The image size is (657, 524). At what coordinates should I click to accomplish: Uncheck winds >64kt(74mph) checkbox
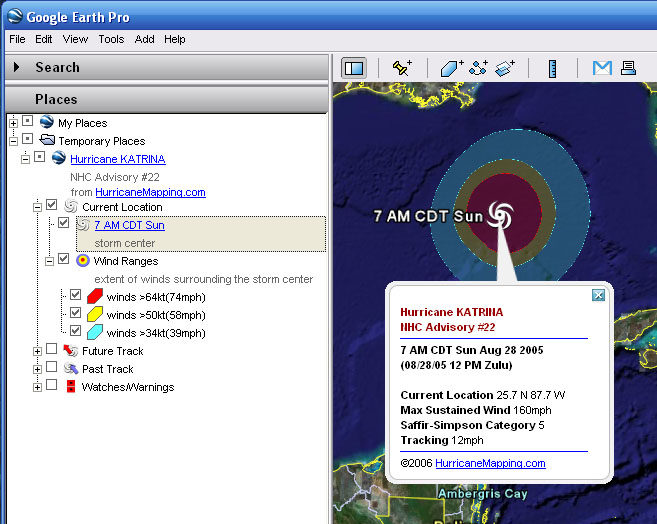tap(75, 295)
